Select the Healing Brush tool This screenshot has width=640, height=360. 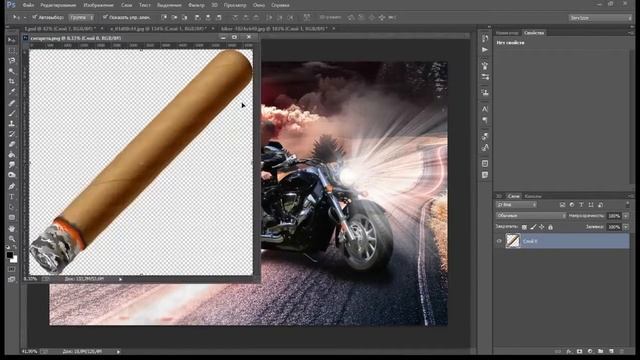(11, 102)
